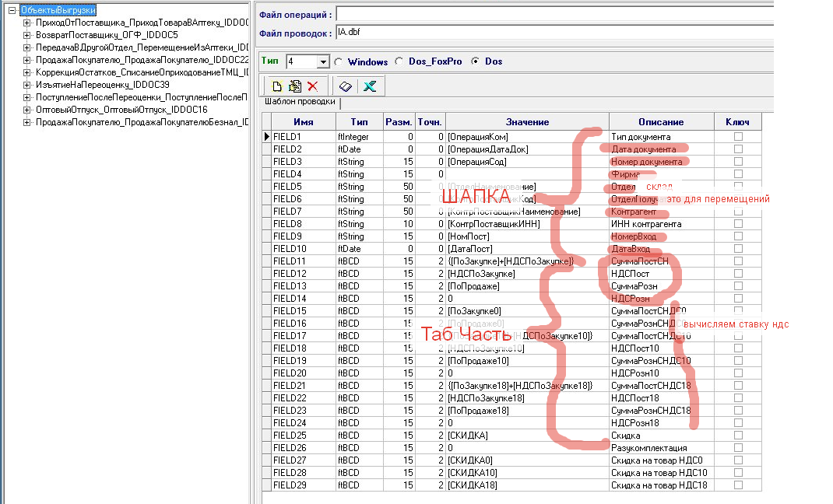Toggle the Ключ checkbox for FIELD1
This screenshot has height=504, width=833.
coord(738,137)
